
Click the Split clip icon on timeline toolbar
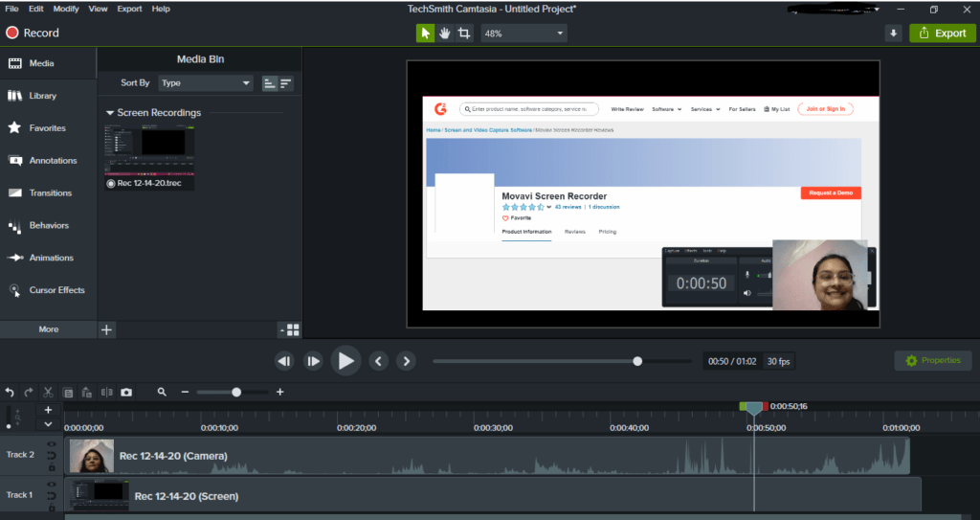coord(106,392)
